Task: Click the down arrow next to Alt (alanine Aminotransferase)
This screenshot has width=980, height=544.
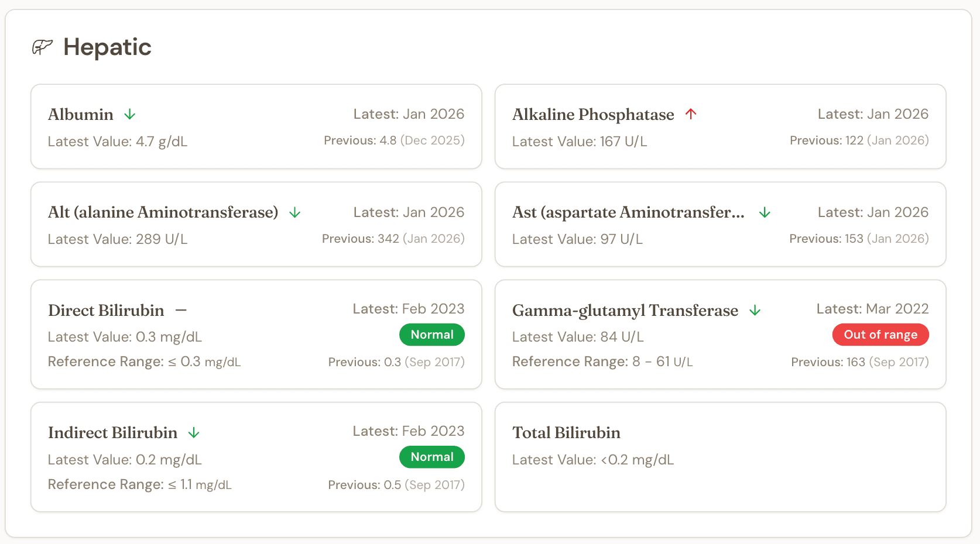Action: [295, 213]
